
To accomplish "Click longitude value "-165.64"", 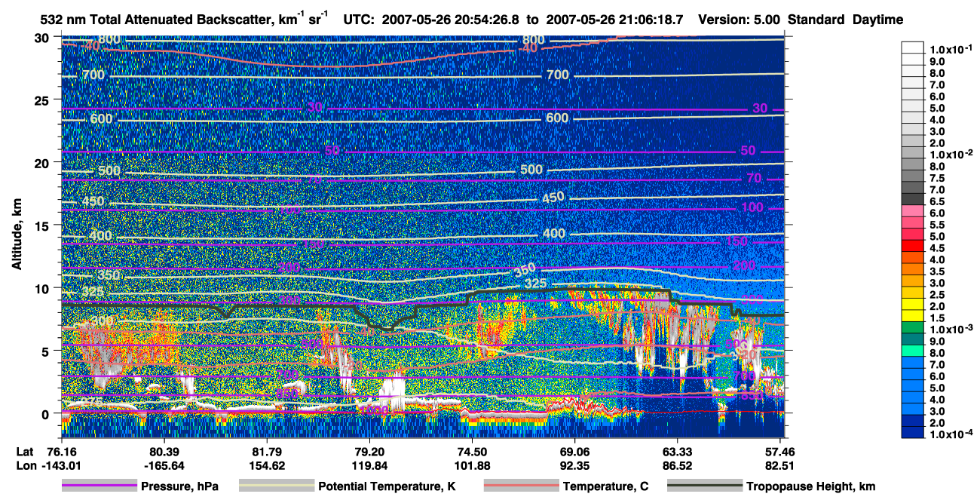I will 164,465.
